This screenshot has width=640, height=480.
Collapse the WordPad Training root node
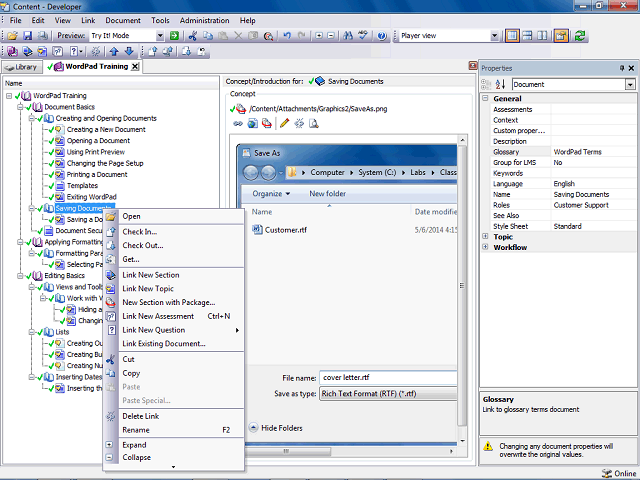point(9,96)
